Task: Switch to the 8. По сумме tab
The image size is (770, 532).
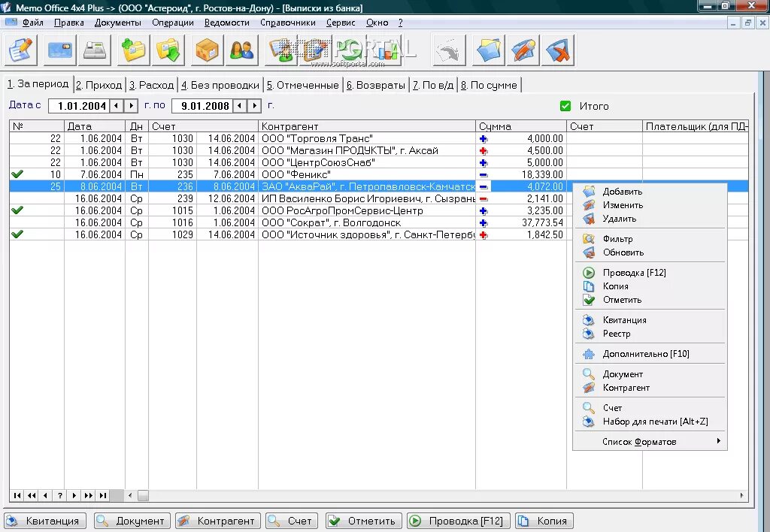Action: [x=489, y=85]
